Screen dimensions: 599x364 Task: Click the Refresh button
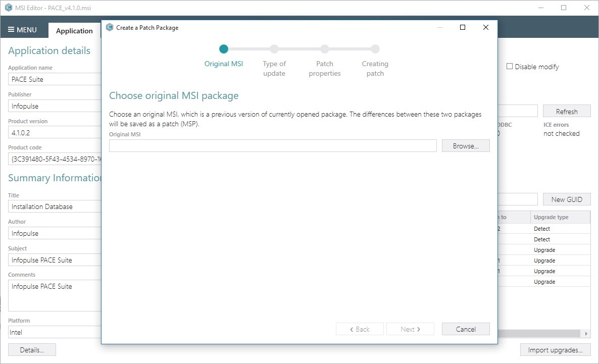567,112
